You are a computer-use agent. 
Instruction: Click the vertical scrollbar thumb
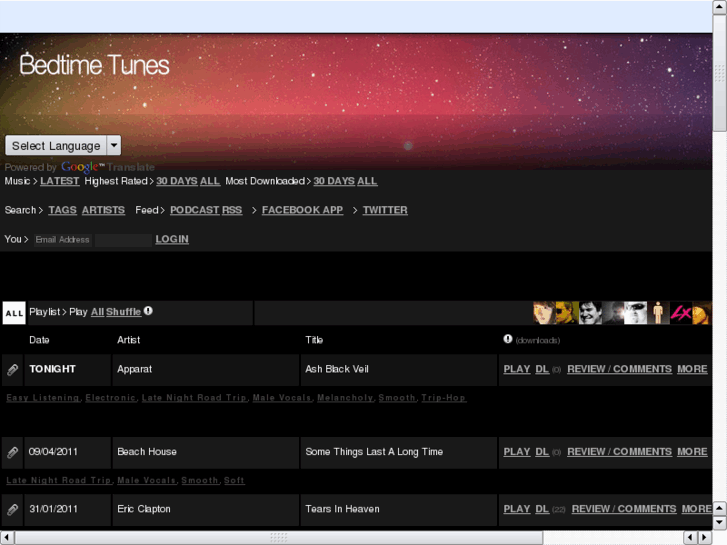click(x=720, y=73)
